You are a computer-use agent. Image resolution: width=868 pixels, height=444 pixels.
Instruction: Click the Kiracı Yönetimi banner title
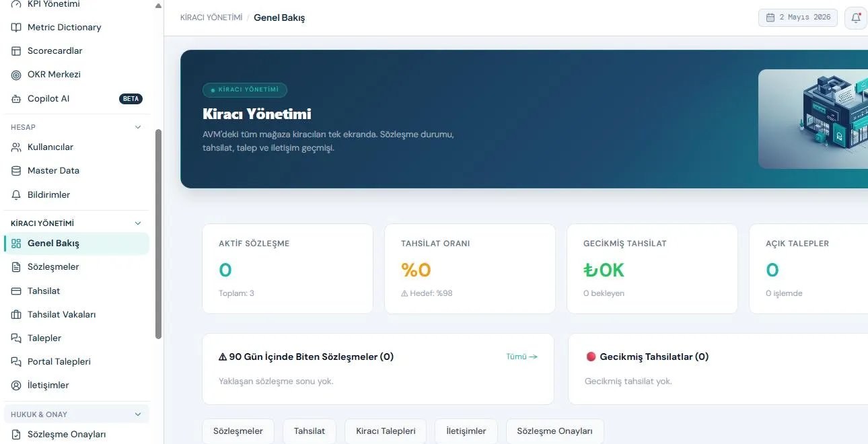(x=257, y=114)
